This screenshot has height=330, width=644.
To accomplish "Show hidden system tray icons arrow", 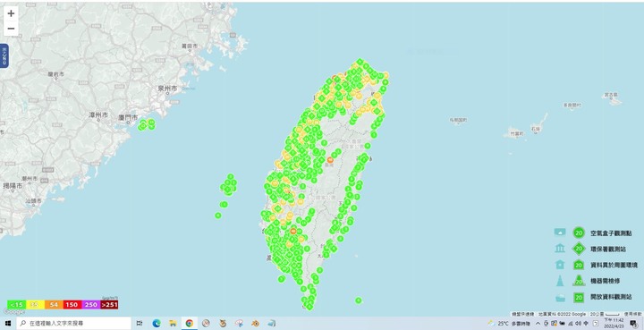I will pyautogui.click(x=538, y=324).
